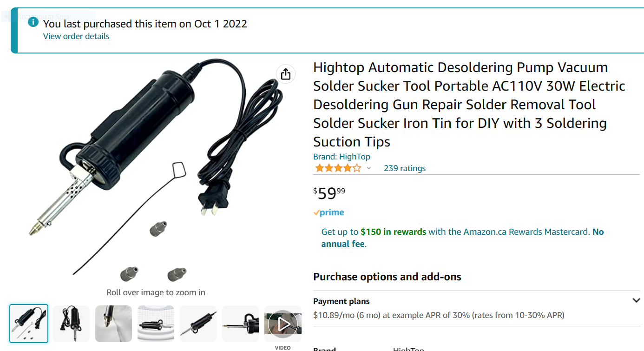Play the product video thumbnail
The width and height of the screenshot is (644, 351).
pyautogui.click(x=283, y=324)
